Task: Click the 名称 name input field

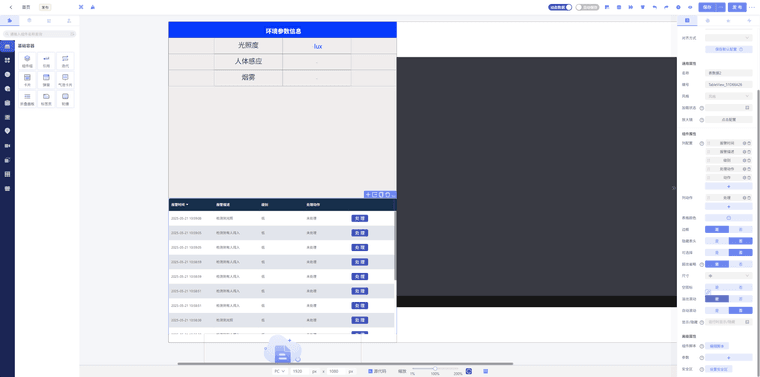Action: [x=728, y=73]
